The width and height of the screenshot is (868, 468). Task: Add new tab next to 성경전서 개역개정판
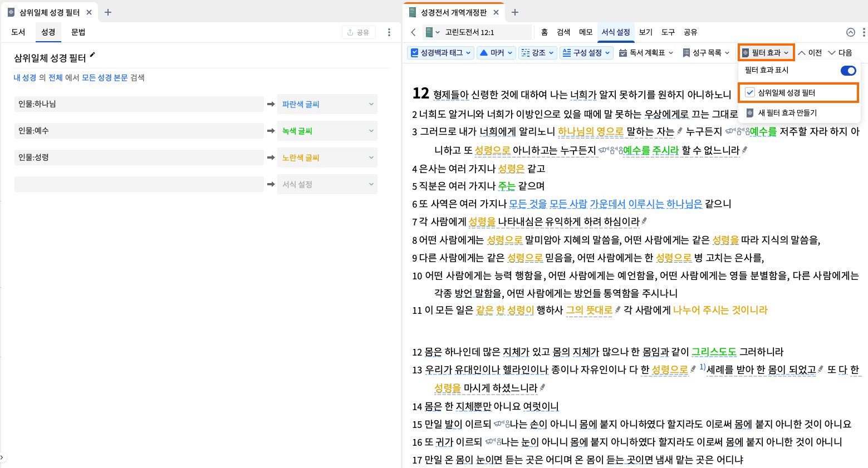point(515,12)
